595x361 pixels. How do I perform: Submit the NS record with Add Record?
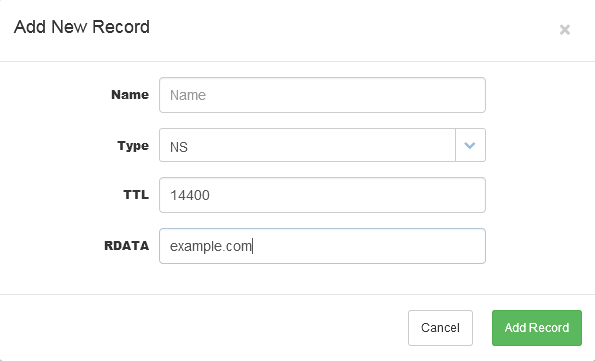pyautogui.click(x=537, y=328)
